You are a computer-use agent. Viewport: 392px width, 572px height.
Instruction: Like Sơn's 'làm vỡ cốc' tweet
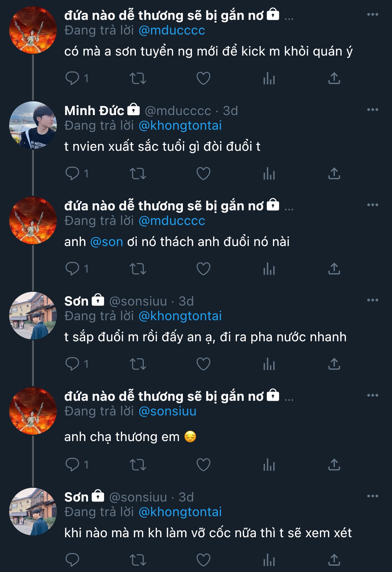pos(203,560)
